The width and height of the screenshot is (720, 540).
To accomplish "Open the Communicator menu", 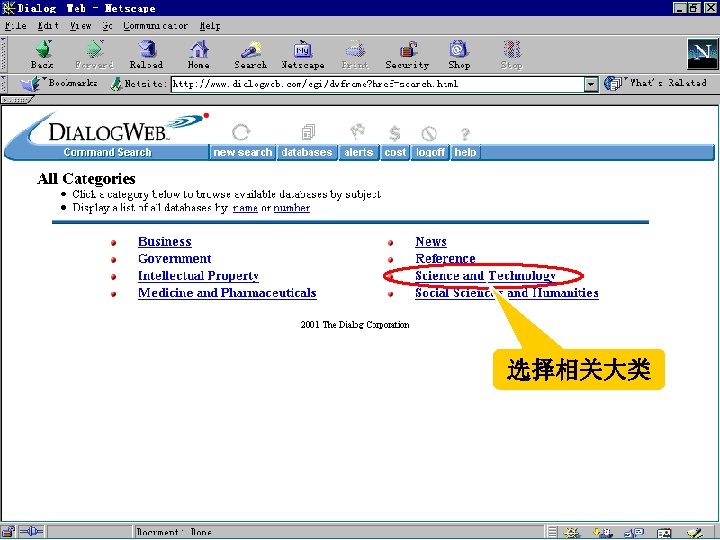I will point(155,26).
